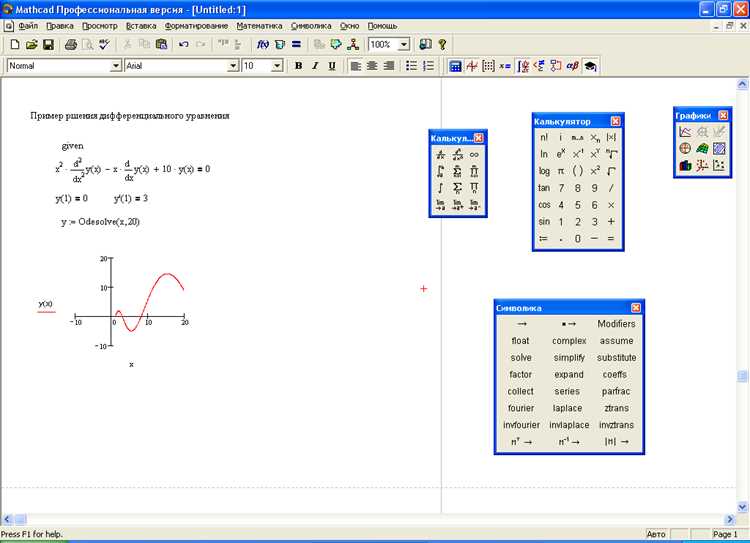Click the infinity symbol in calculus palette
This screenshot has height=543, width=750.
tap(474, 155)
